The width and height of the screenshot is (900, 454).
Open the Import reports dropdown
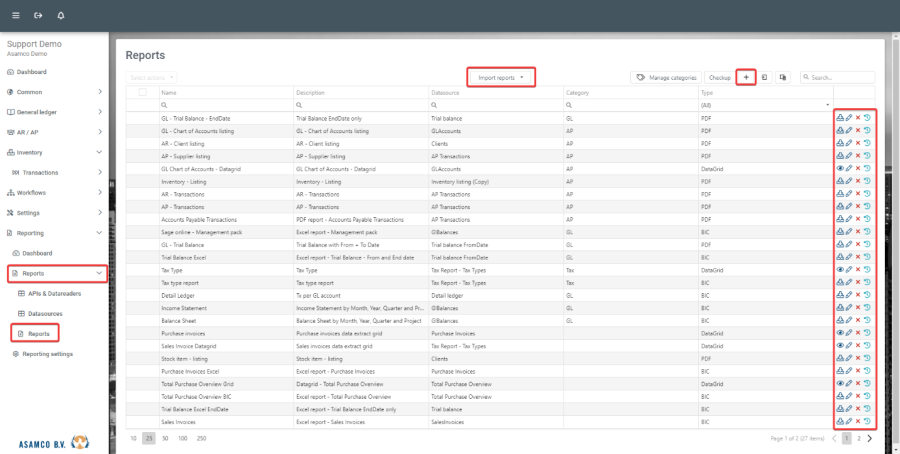(501, 77)
